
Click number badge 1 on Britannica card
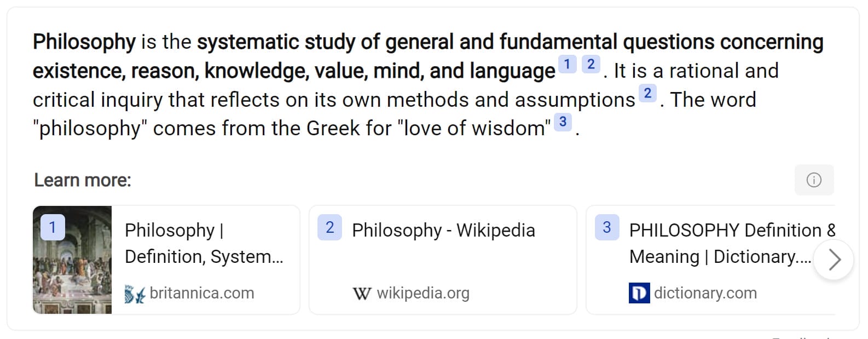[53, 227]
